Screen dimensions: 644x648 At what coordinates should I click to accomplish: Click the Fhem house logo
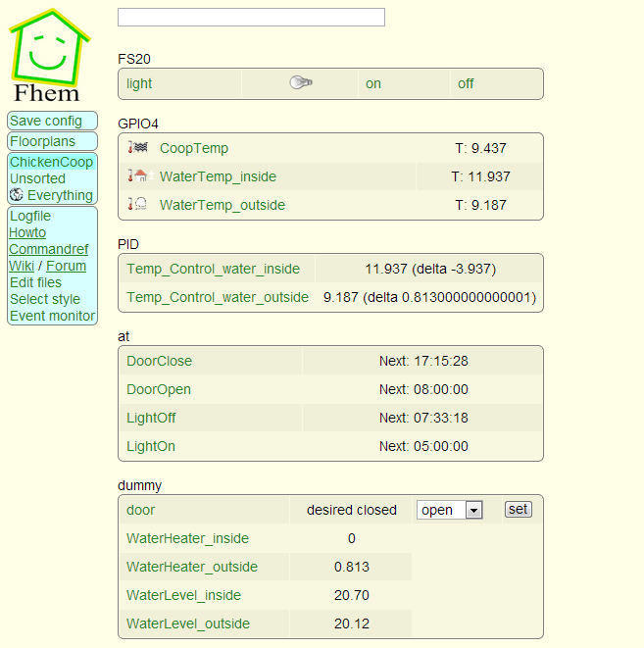click(x=49, y=55)
